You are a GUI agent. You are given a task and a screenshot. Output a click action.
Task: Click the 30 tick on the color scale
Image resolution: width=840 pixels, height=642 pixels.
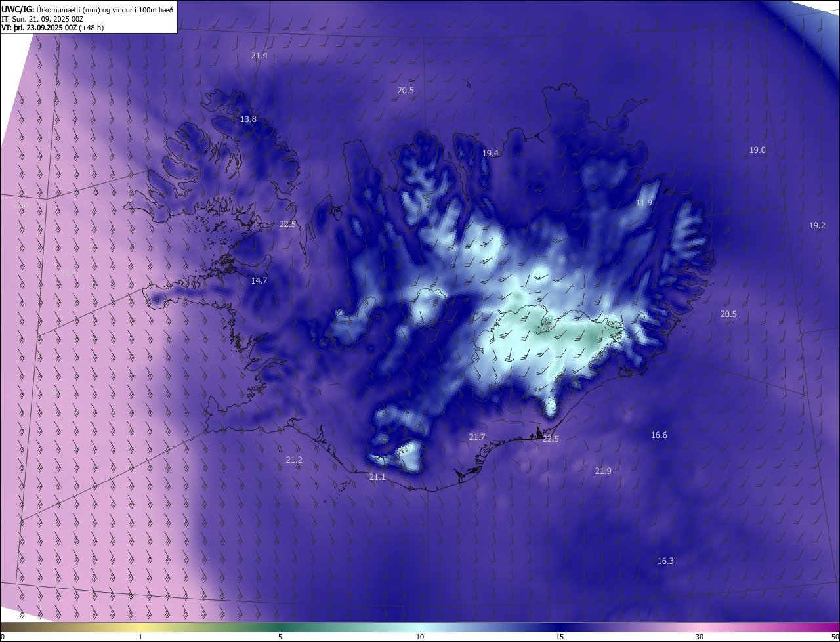click(x=700, y=637)
